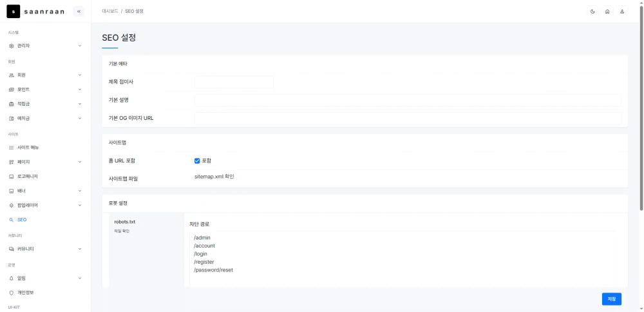644x312 pixels.
Task: Uncheck the 포함 checkbox for 홈 URL 포함
Action: point(197,161)
